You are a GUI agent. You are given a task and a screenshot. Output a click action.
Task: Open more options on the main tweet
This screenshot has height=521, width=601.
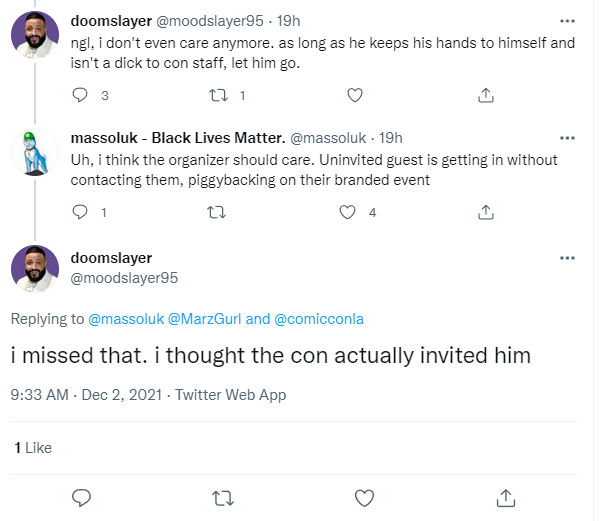(x=567, y=258)
